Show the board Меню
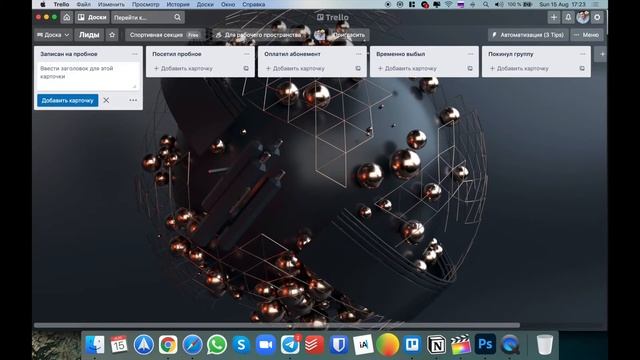The height and width of the screenshot is (360, 640). click(x=587, y=35)
